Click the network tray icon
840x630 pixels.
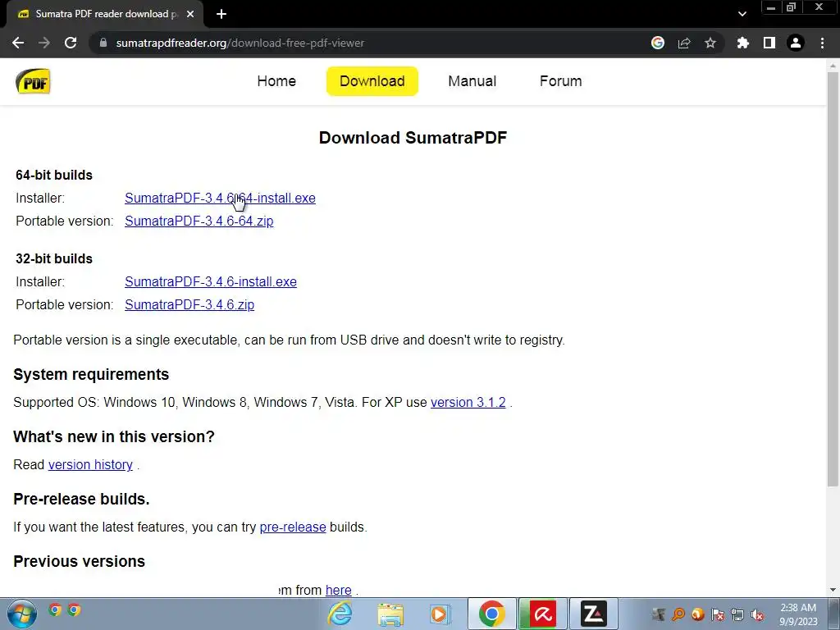pos(737,614)
